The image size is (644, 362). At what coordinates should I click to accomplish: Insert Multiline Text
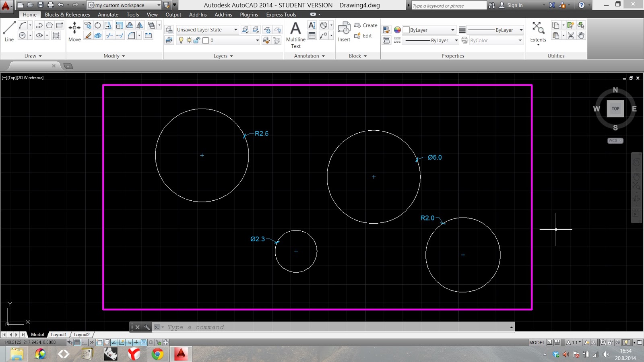tap(296, 35)
